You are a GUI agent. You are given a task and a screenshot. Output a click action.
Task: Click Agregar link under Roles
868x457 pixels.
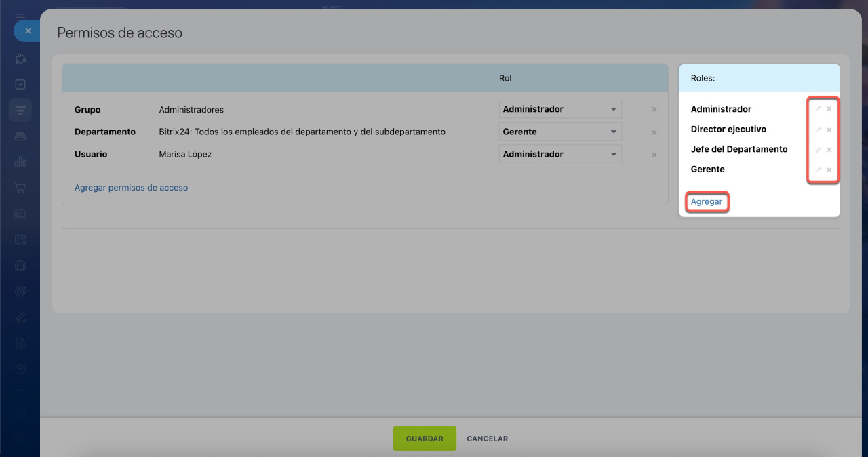tap(707, 202)
